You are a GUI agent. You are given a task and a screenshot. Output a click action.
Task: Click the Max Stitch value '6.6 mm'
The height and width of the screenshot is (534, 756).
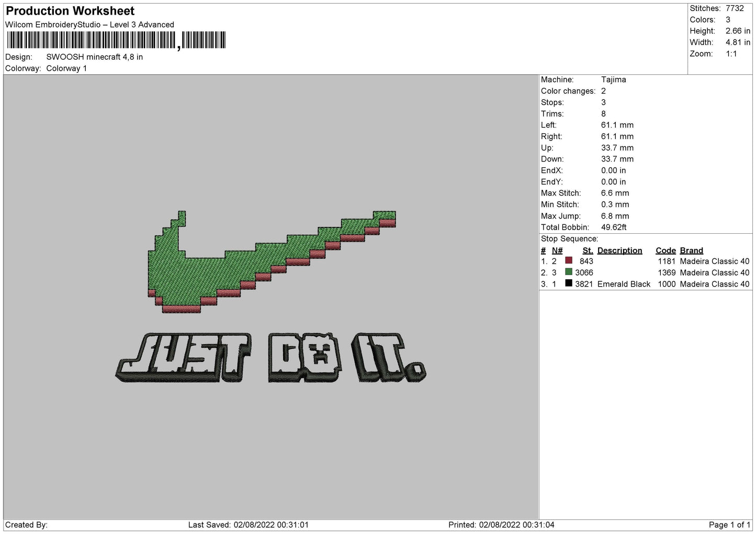click(x=615, y=193)
